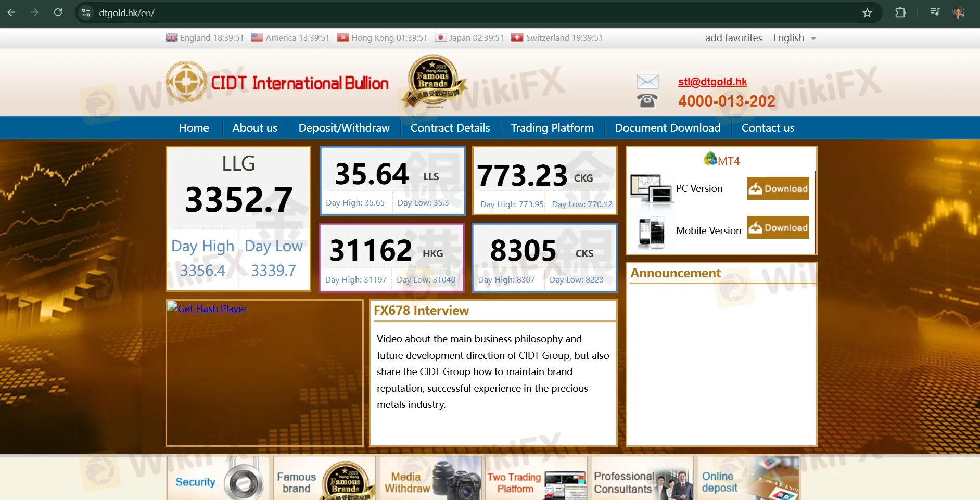Screen dimensions: 980x500
Task: Click the MT4 logo icon
Action: click(x=710, y=159)
